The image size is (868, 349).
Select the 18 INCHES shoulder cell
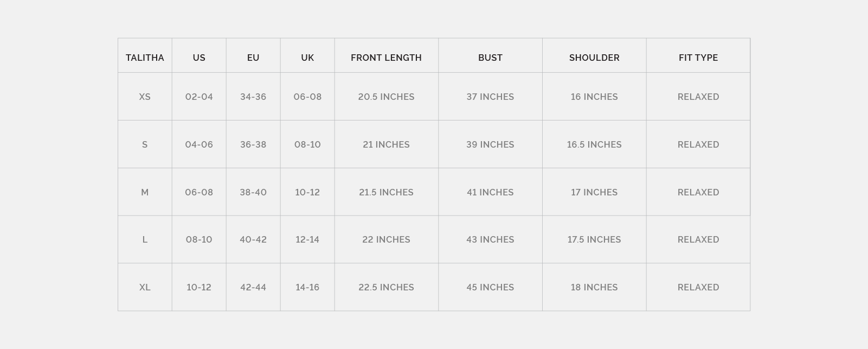point(594,287)
